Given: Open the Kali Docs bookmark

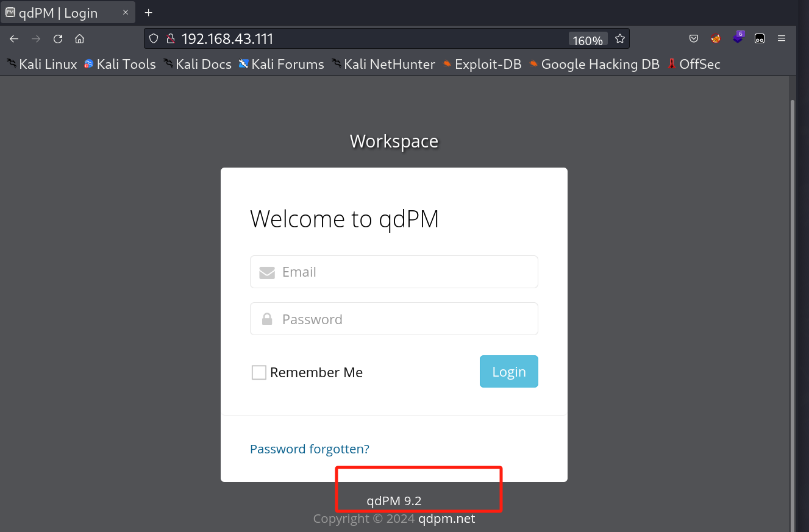Looking at the screenshot, I should pos(198,64).
